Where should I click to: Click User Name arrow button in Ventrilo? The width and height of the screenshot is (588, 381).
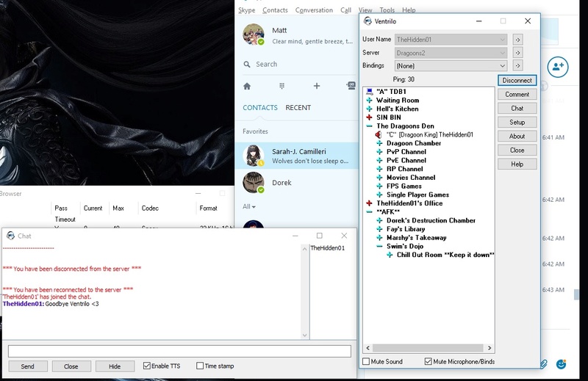tap(517, 40)
